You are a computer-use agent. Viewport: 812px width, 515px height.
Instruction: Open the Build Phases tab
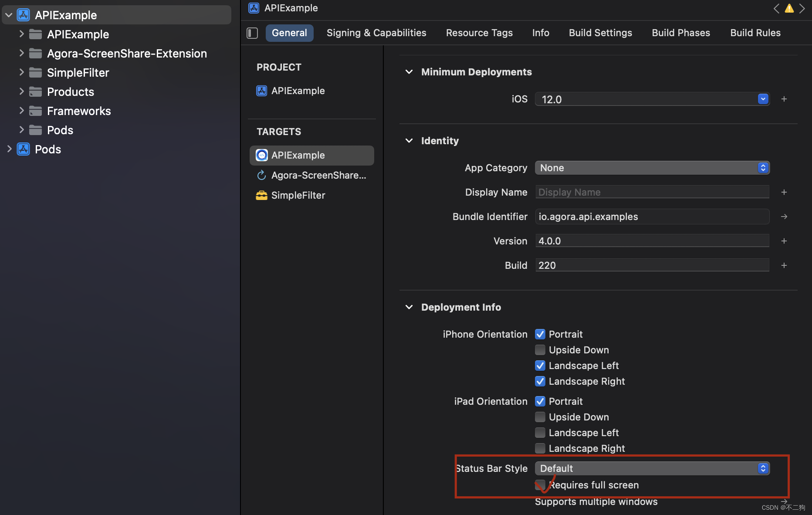(x=681, y=33)
